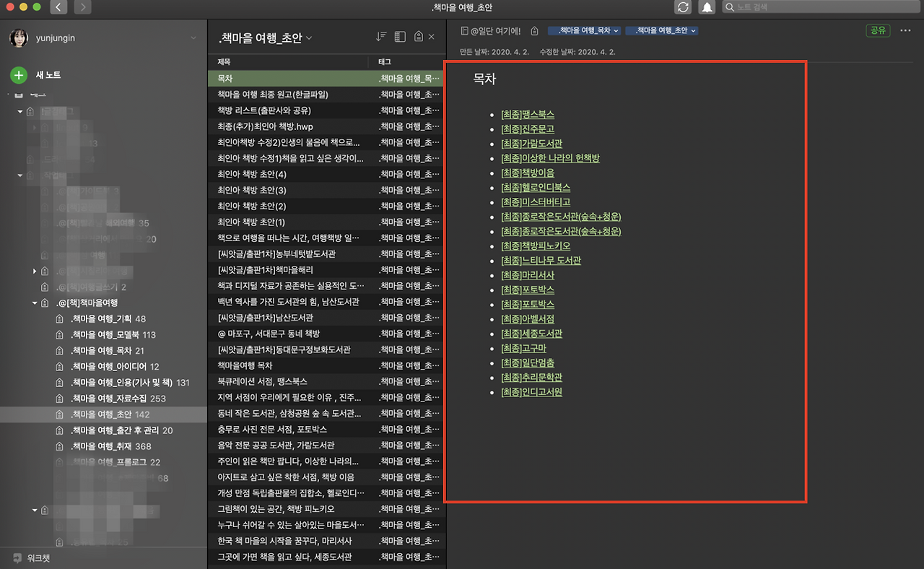Open the [최종]느티나무 도서관 link
This screenshot has height=569, width=924.
tap(541, 260)
